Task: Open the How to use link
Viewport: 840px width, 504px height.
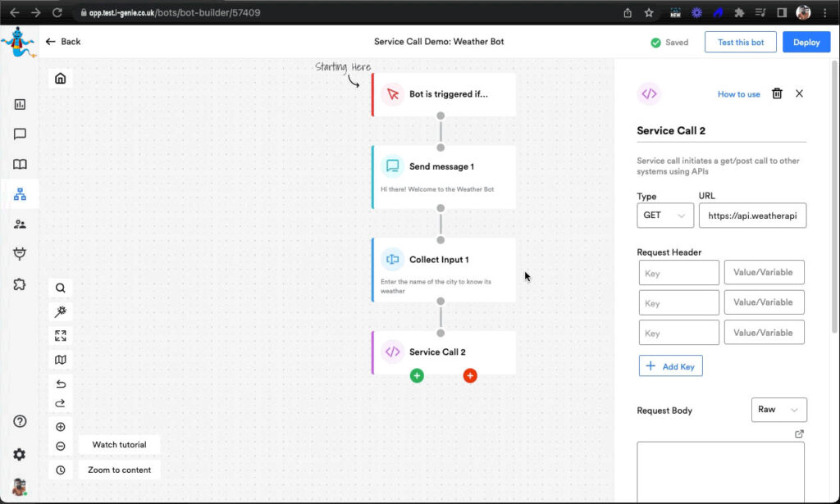Action: click(x=738, y=94)
